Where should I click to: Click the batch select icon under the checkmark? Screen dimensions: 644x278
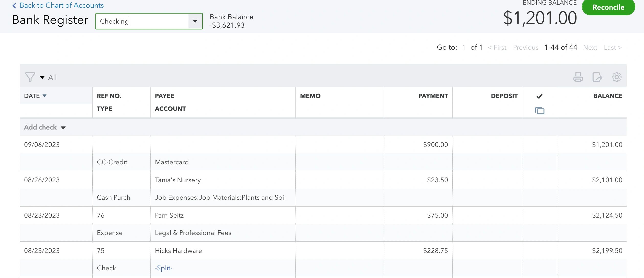(x=540, y=111)
